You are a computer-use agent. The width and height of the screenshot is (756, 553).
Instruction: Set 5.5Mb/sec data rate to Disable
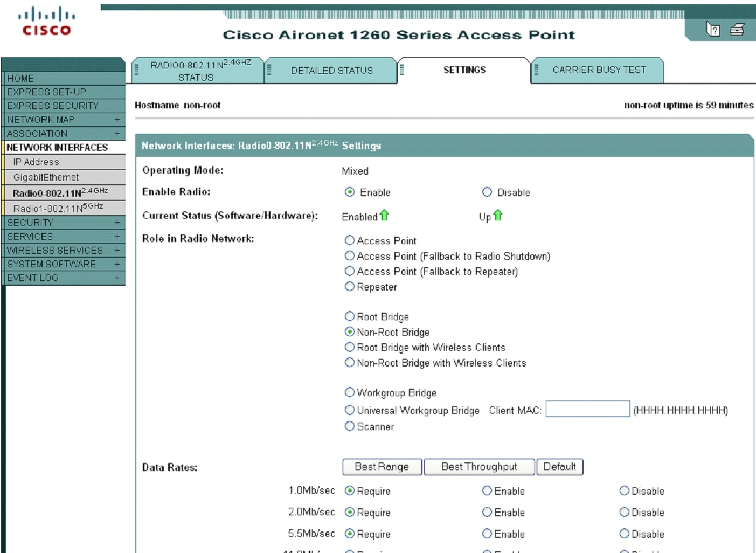pyautogui.click(x=625, y=534)
